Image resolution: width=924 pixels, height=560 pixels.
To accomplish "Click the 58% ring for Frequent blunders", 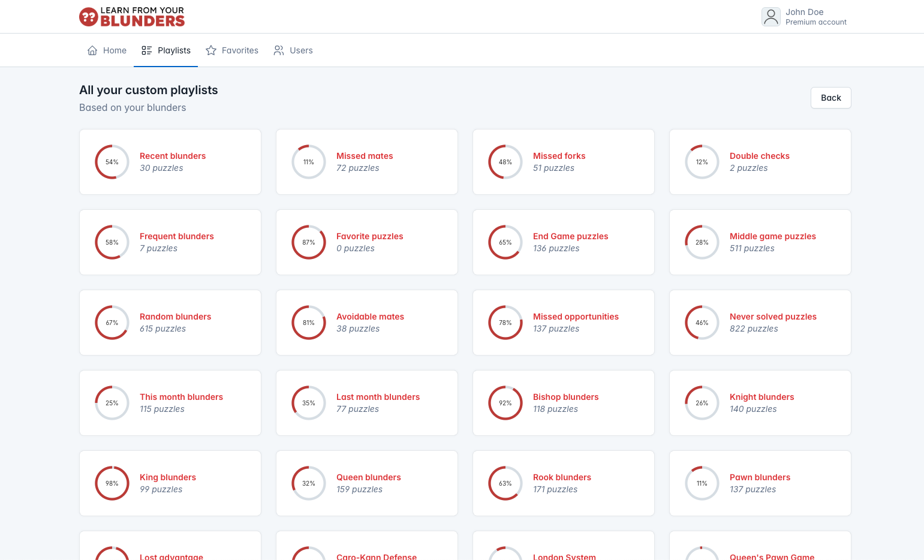I will click(112, 242).
